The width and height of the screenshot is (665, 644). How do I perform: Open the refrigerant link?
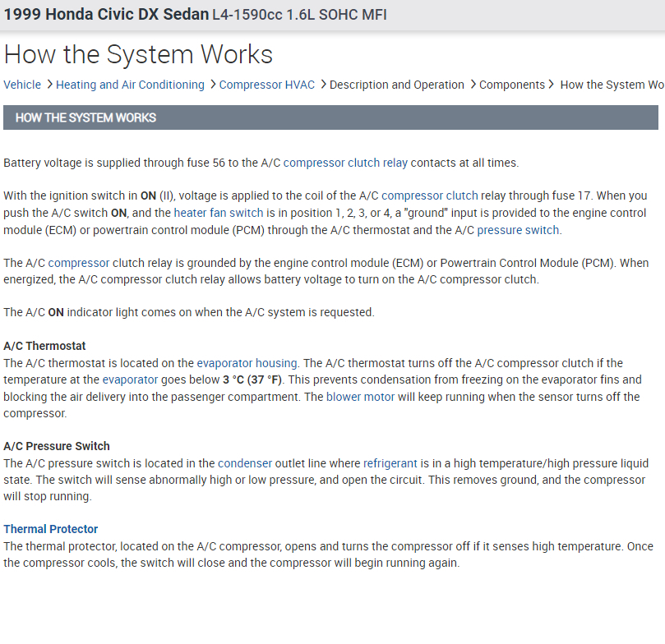(390, 463)
